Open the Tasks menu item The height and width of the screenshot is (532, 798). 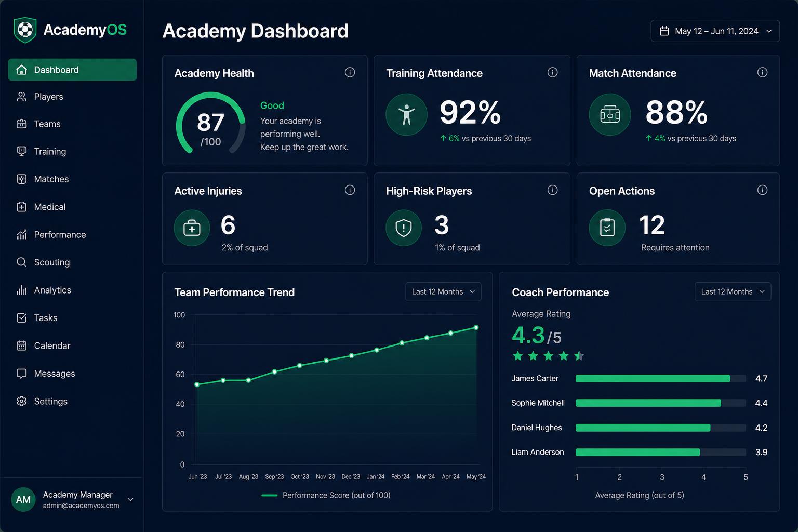72,318
